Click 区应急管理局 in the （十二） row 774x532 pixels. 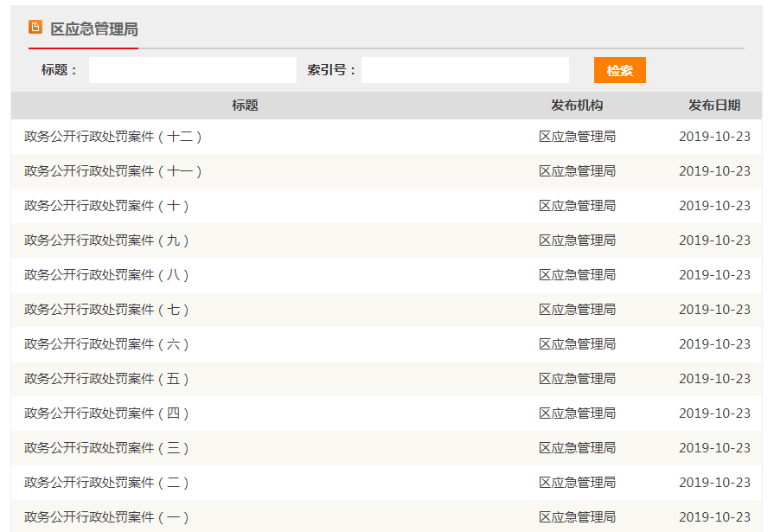pyautogui.click(x=577, y=137)
